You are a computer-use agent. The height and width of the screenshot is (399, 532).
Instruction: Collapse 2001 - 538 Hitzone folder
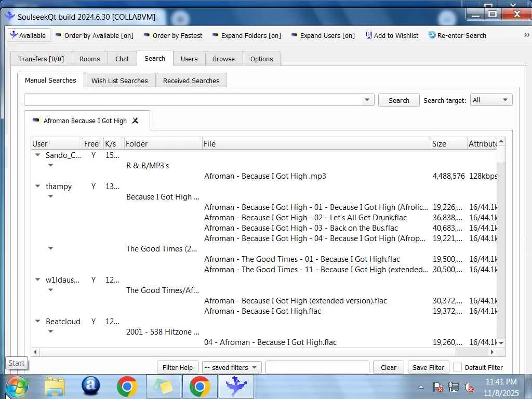tap(50, 331)
